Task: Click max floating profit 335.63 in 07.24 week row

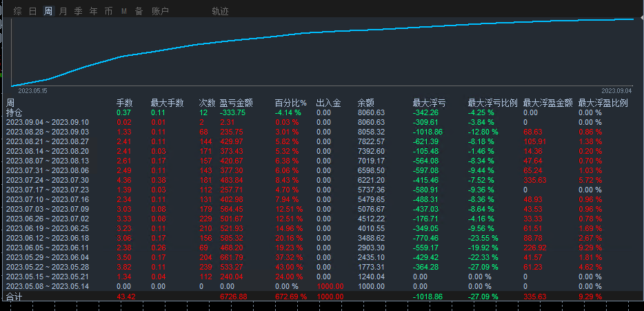Action: (x=534, y=180)
